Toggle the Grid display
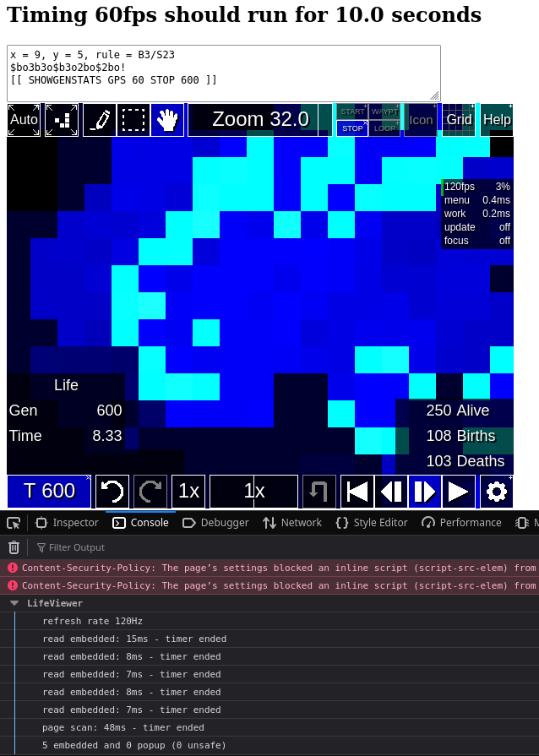This screenshot has width=539, height=756. coord(459,120)
